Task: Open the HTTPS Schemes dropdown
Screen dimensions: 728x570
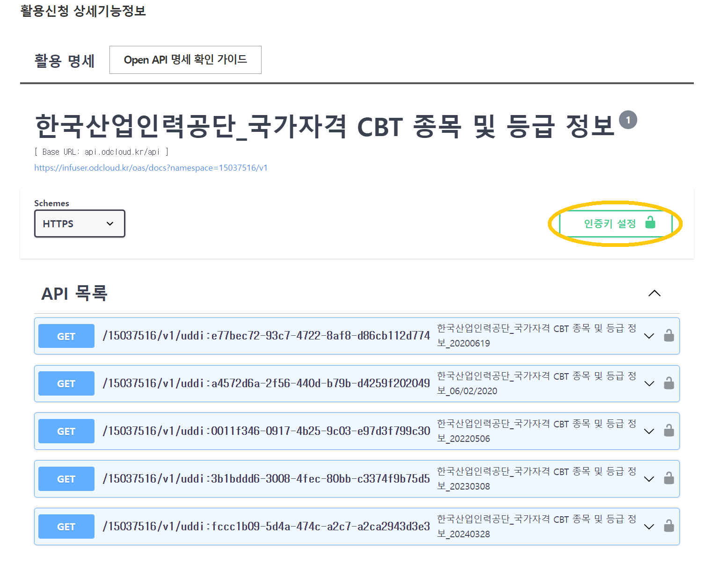Action: coord(80,224)
